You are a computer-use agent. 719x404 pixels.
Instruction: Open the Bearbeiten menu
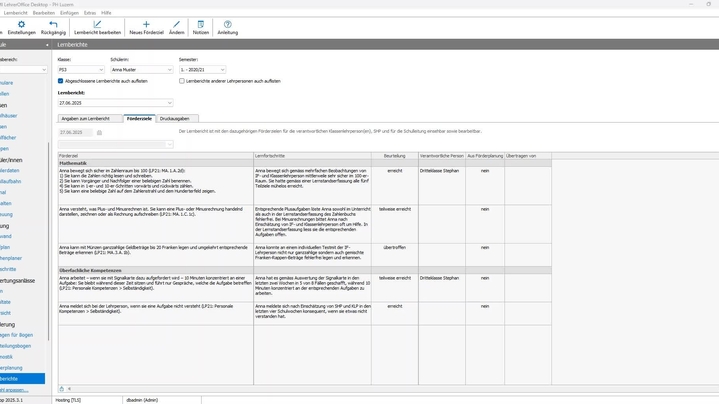pyautogui.click(x=44, y=13)
